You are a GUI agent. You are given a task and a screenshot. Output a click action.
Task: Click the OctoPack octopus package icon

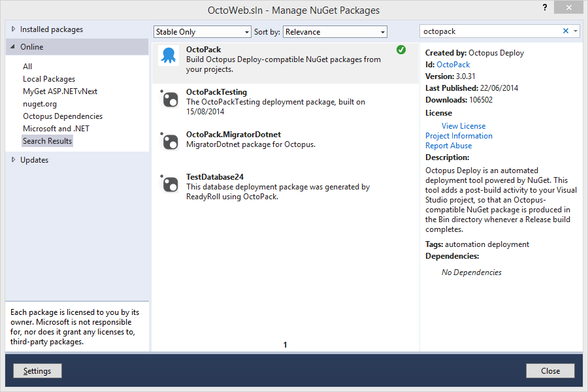[169, 56]
